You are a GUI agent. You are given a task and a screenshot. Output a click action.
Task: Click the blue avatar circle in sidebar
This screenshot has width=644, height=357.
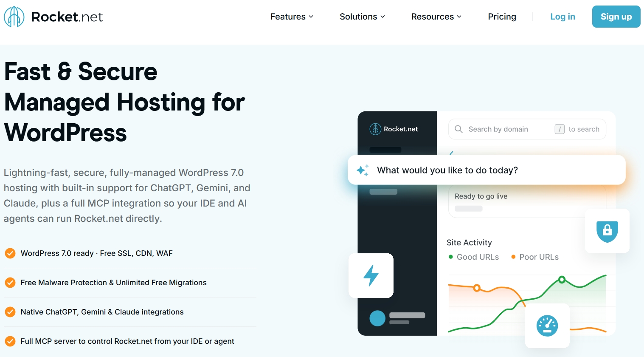point(377,318)
